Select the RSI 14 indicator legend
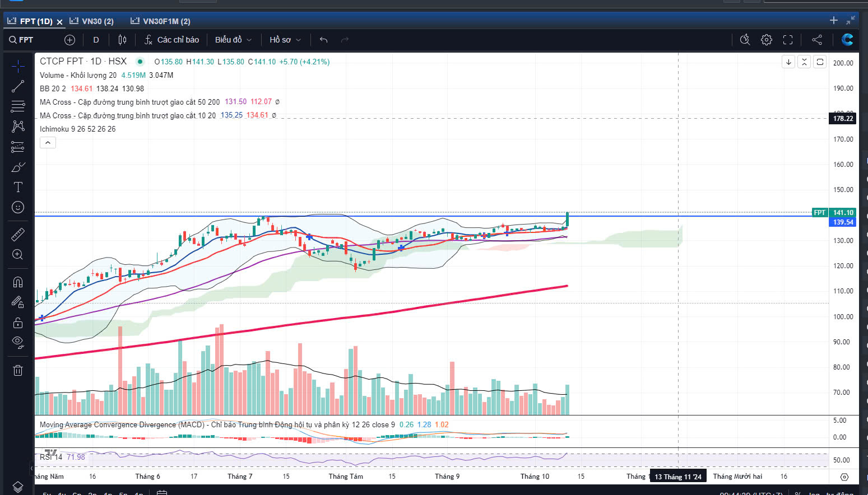 tap(51, 457)
